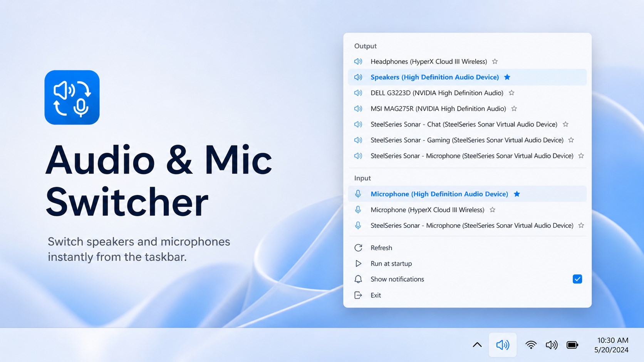Screen dimensions: 644x362
Task: Click the speaker icon beside MSI MAG275R
Action: [x=358, y=108]
